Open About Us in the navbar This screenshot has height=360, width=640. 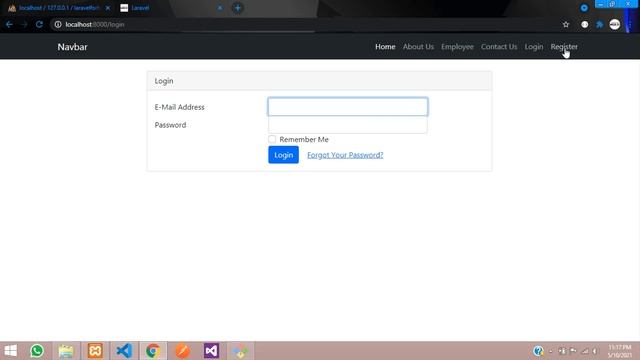(418, 47)
